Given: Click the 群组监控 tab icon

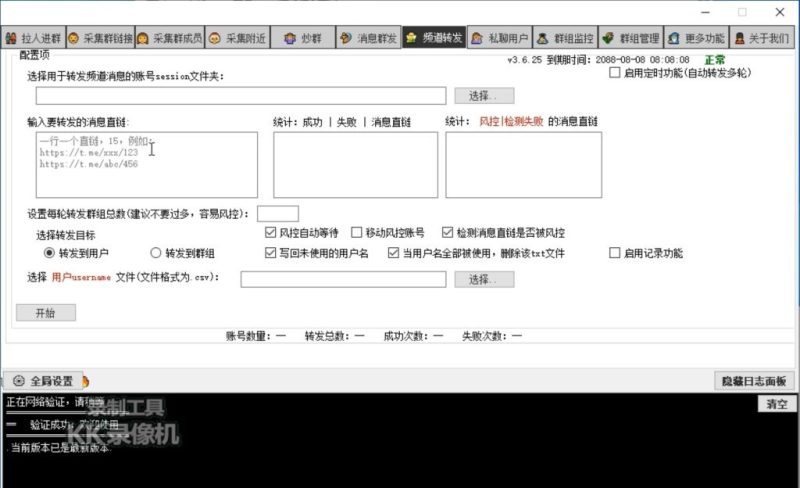Looking at the screenshot, I should tap(542, 38).
